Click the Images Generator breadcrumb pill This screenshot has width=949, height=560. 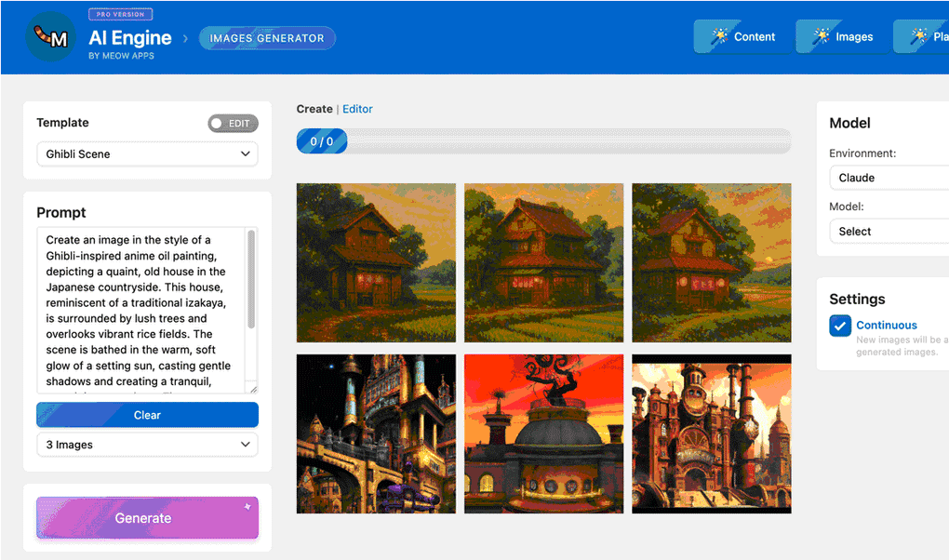coord(267,38)
